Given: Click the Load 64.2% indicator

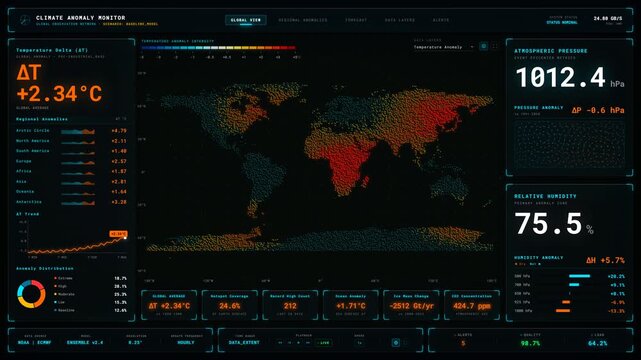Looking at the screenshot, I should 597,343.
